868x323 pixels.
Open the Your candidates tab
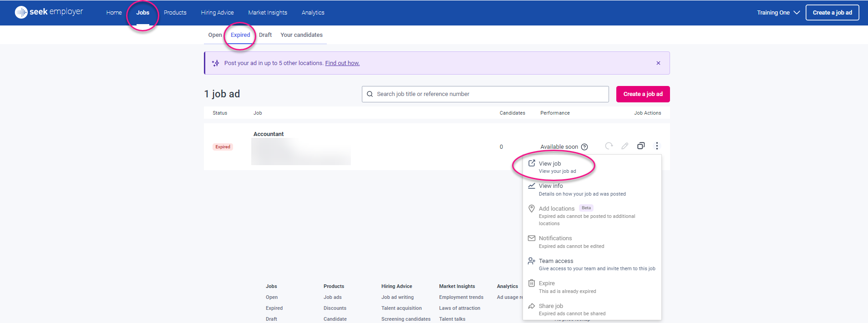click(301, 35)
